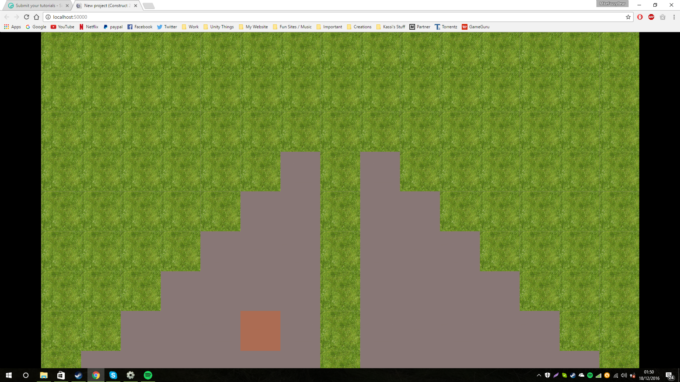680x382 pixels.
Task: Open a new browser tab
Action: (148, 6)
